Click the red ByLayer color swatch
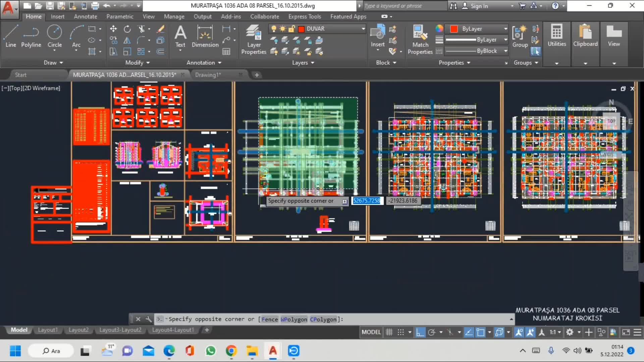 pos(454,29)
